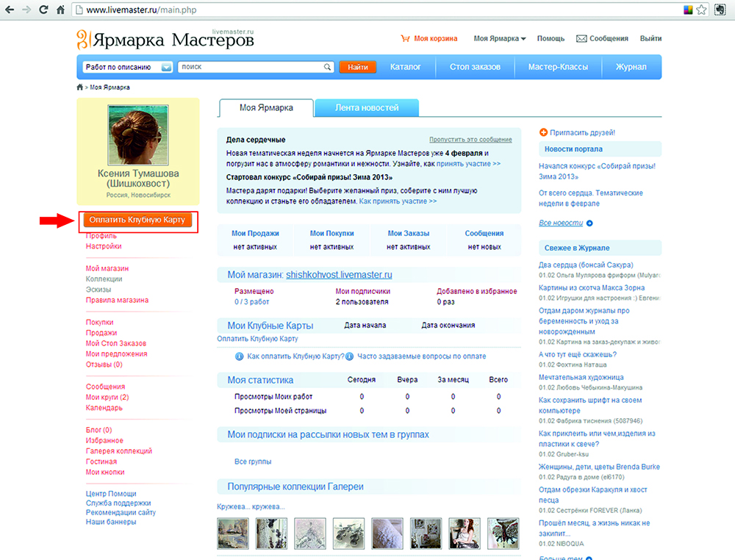This screenshot has height=560, width=735.
Task: Click the browser home icon
Action: pyautogui.click(x=60, y=10)
